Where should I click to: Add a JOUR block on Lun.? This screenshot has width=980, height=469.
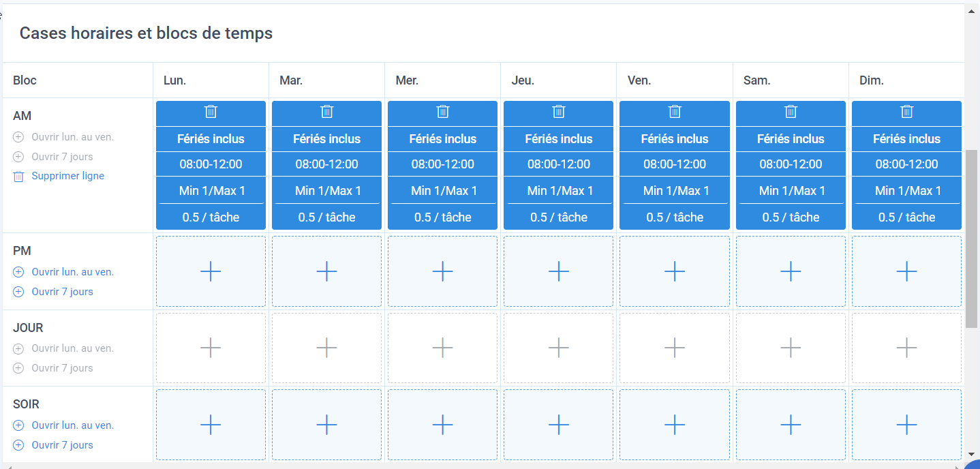(x=211, y=348)
